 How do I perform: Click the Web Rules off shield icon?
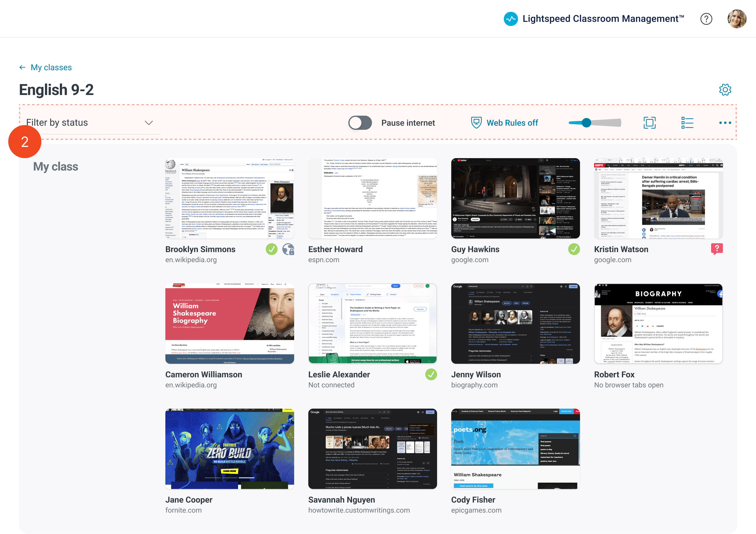click(x=475, y=122)
